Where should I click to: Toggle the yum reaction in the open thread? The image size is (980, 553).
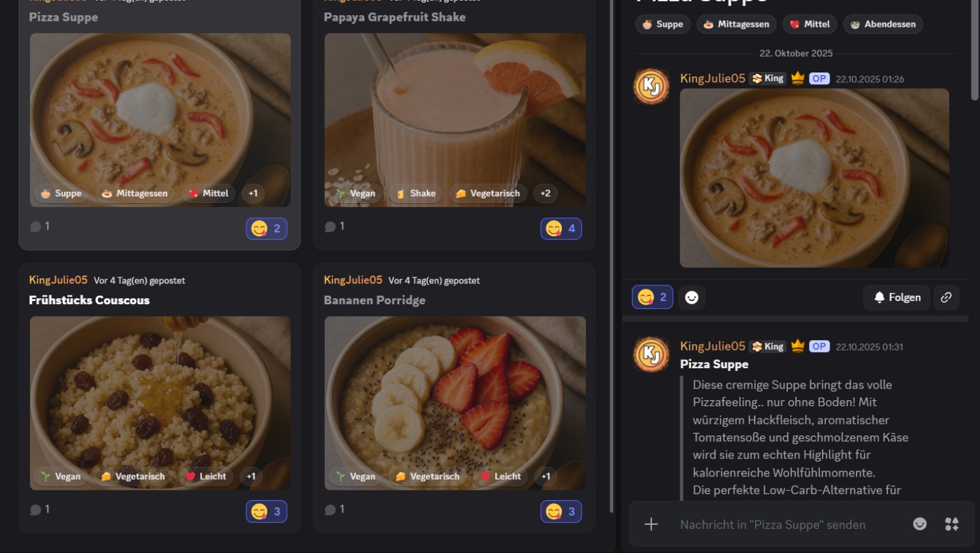652,297
